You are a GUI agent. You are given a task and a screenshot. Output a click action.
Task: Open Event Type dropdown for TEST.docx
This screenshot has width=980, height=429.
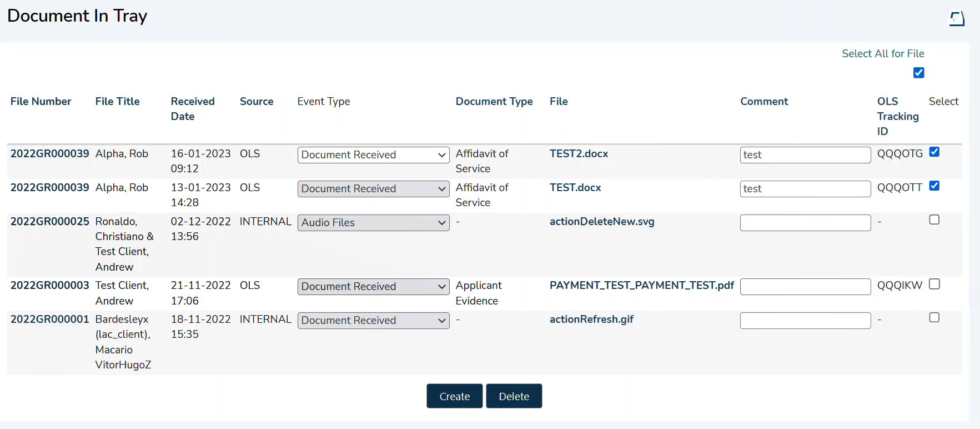pyautogui.click(x=373, y=189)
